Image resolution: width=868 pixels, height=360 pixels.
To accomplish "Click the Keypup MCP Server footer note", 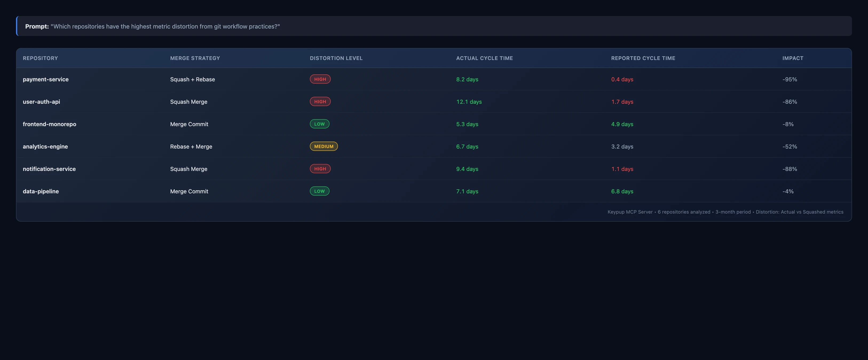I will click(725, 212).
